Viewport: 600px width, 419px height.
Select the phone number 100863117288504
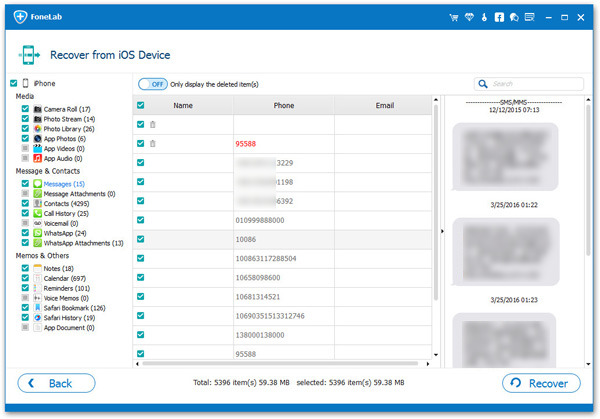pos(266,259)
